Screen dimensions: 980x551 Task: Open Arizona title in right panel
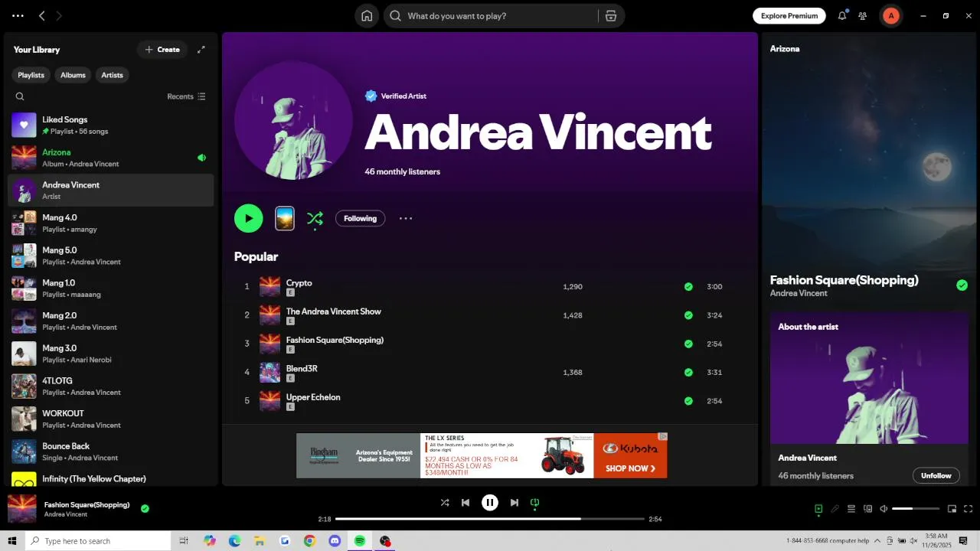point(785,48)
